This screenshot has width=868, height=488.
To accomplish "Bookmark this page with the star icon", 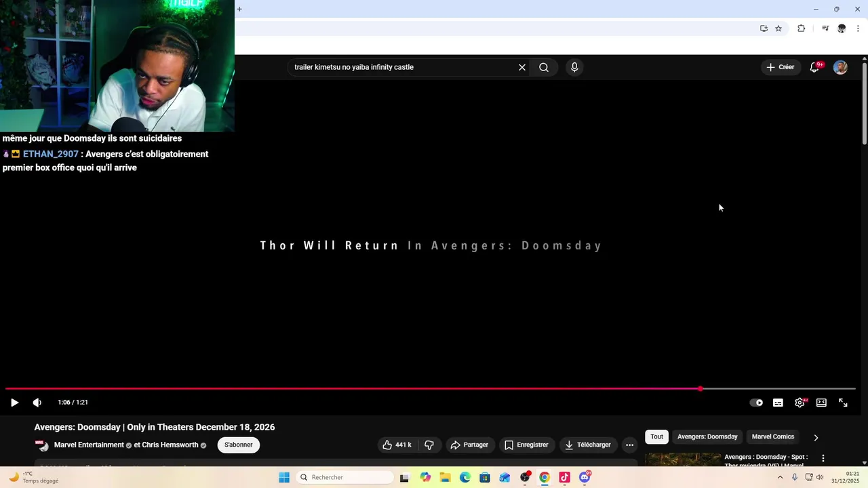I will (x=778, y=28).
